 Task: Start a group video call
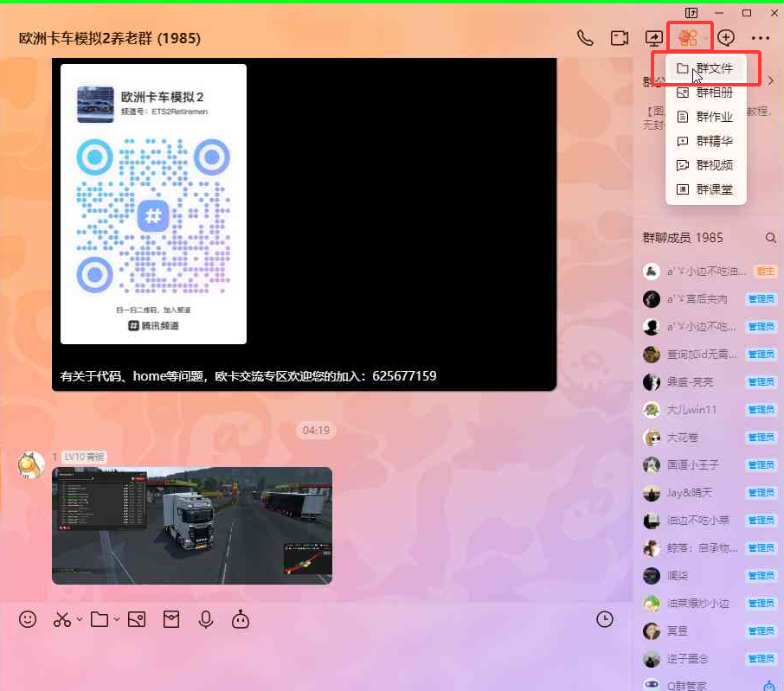(x=620, y=38)
